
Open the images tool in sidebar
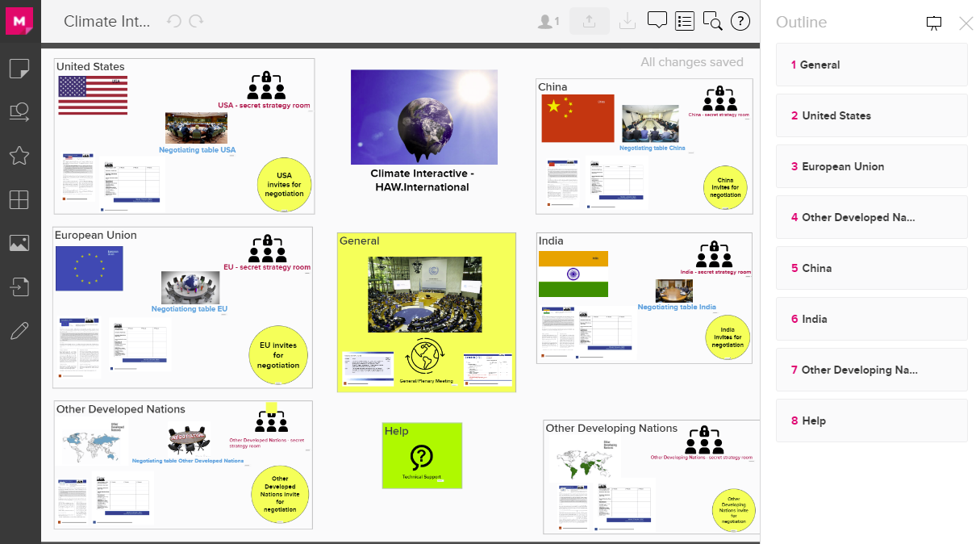pos(19,243)
